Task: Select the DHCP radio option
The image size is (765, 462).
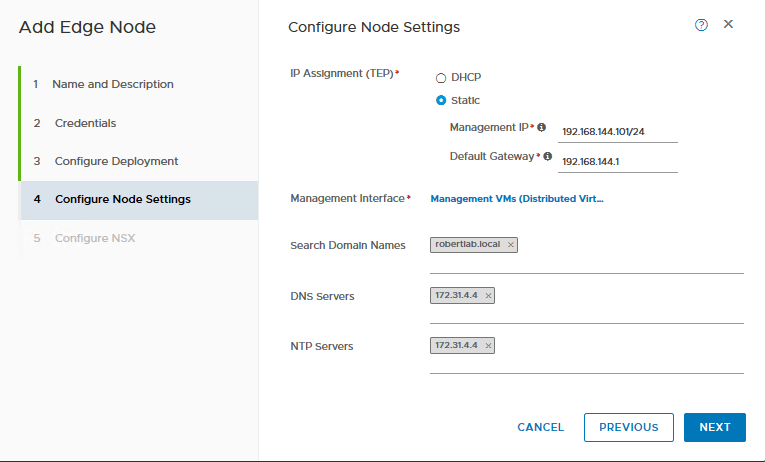Action: click(441, 77)
